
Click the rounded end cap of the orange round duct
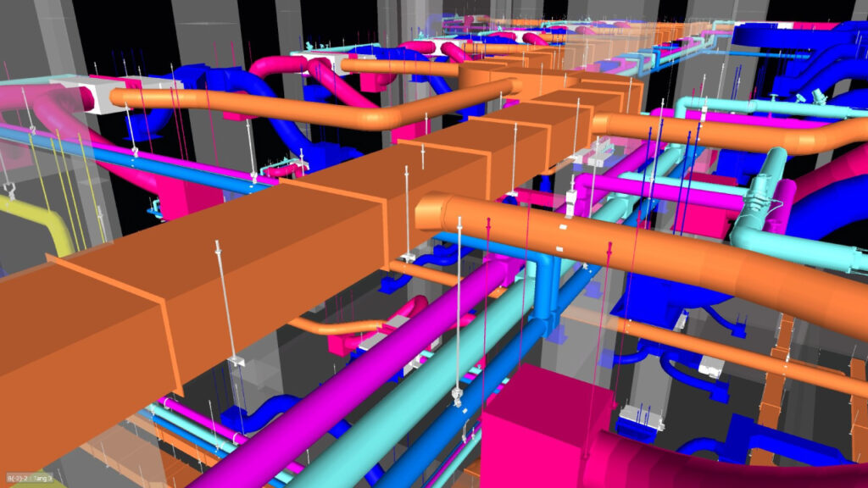[x=429, y=212]
